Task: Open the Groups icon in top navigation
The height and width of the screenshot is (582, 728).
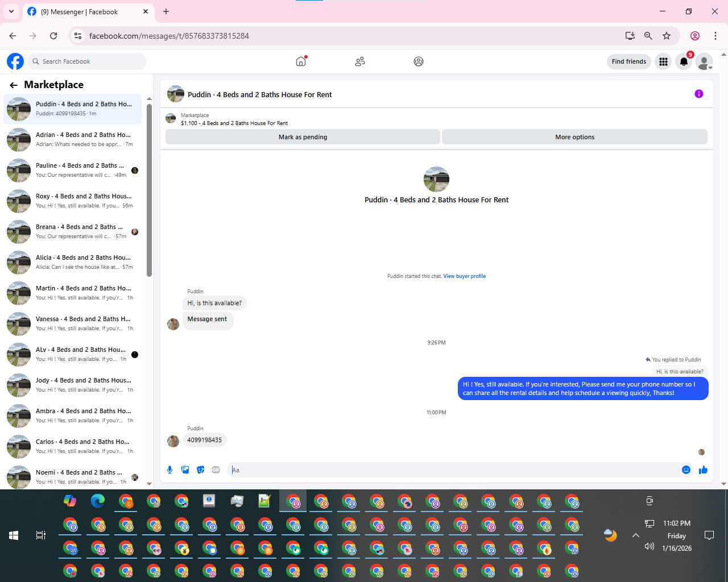Action: pyautogui.click(x=419, y=61)
